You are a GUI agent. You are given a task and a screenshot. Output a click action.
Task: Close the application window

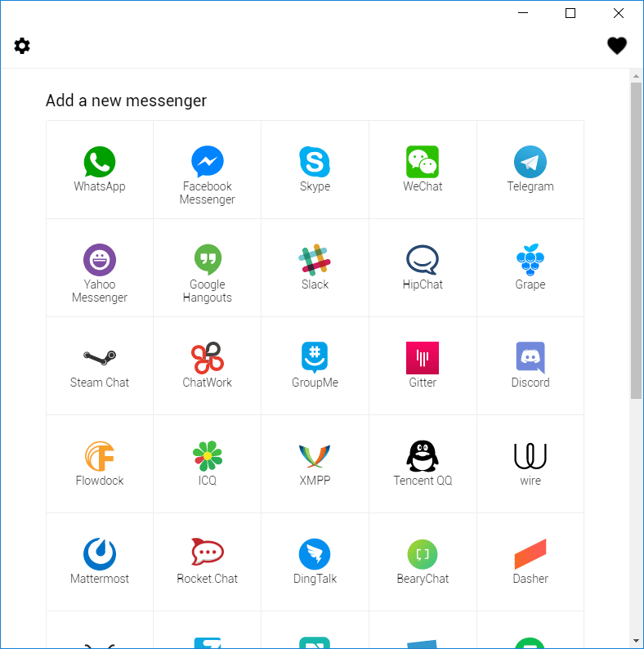coord(619,13)
